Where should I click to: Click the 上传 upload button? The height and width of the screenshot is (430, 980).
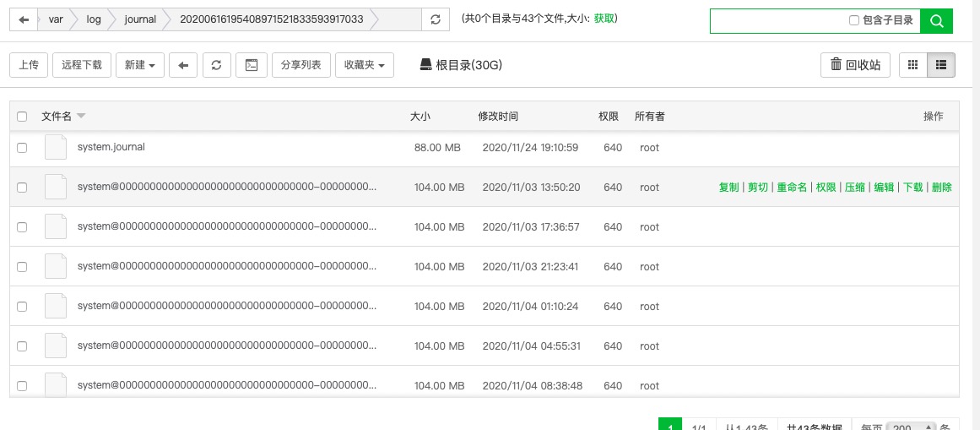(x=29, y=65)
